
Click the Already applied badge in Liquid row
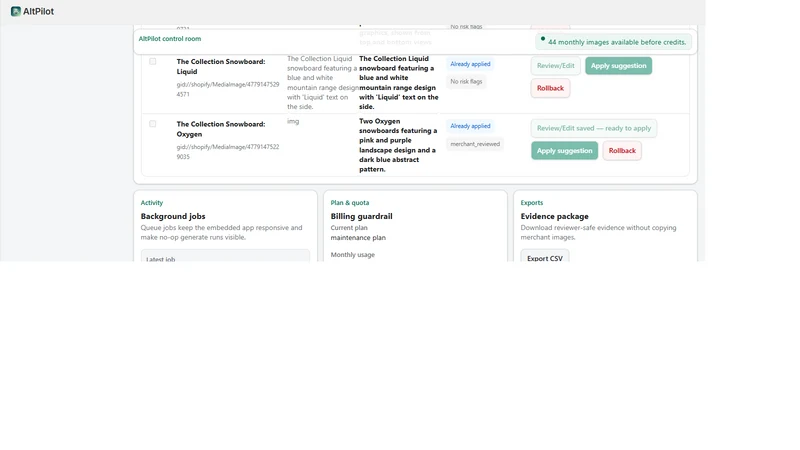pos(470,64)
